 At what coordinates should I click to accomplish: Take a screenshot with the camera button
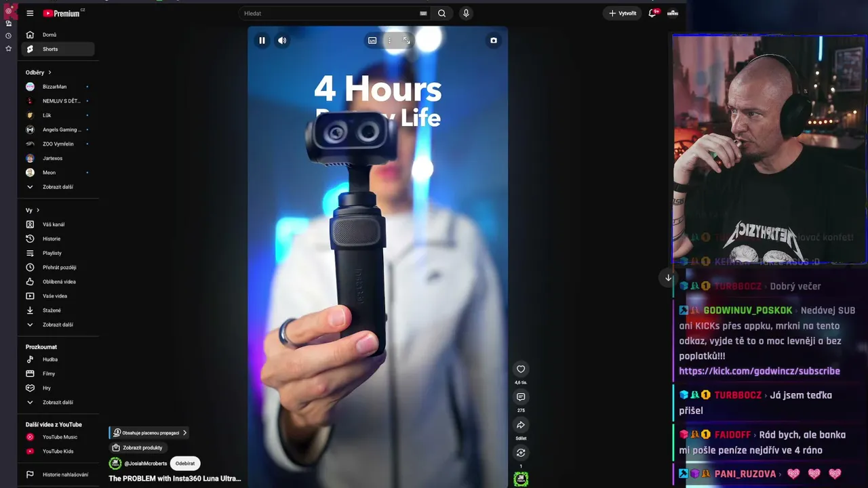[494, 41]
